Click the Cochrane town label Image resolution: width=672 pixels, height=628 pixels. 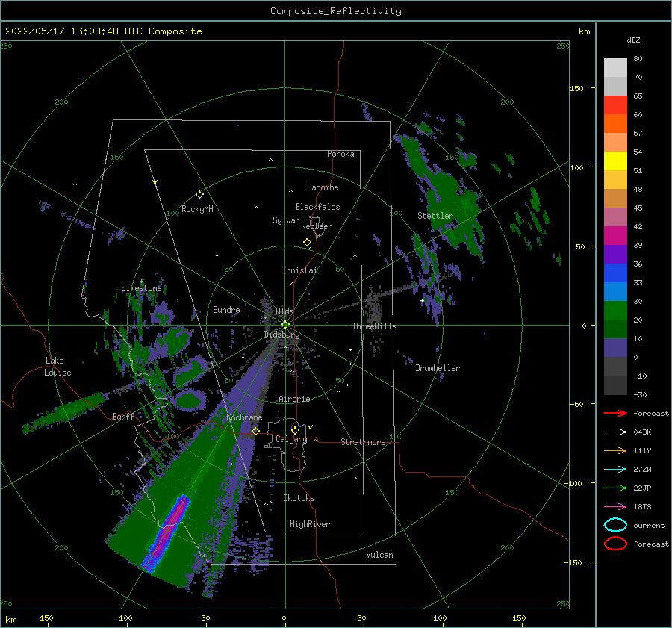244,417
